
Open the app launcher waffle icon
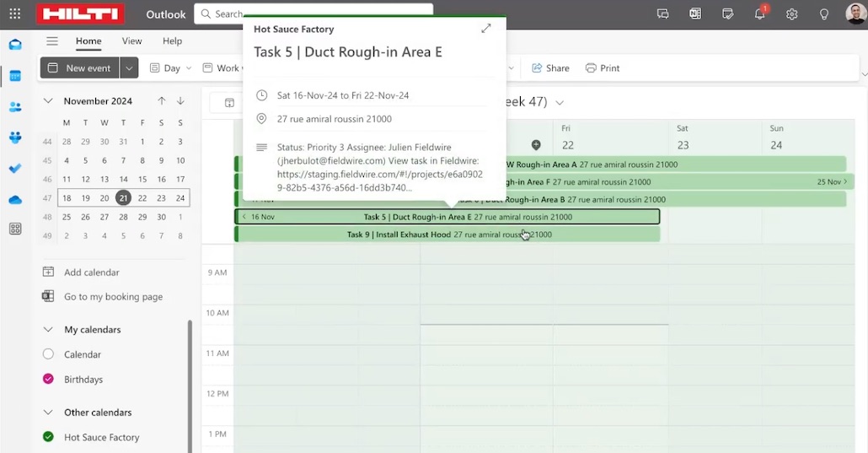tap(14, 14)
